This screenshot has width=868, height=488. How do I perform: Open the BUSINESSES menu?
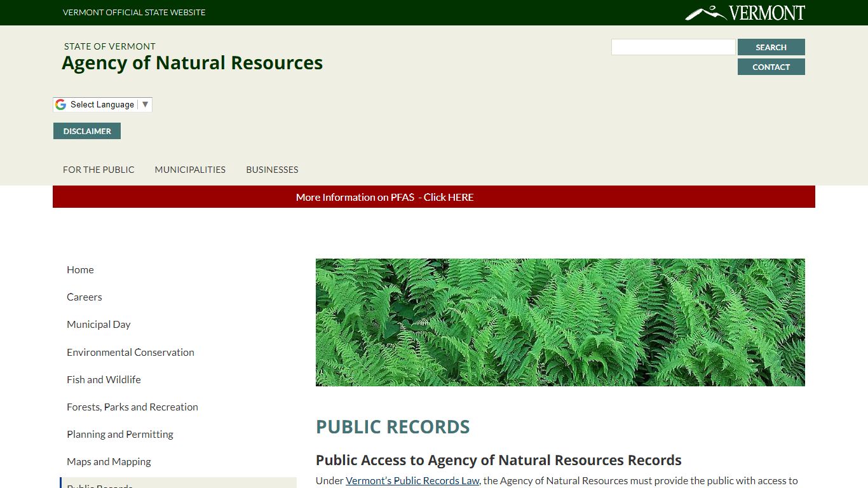272,170
